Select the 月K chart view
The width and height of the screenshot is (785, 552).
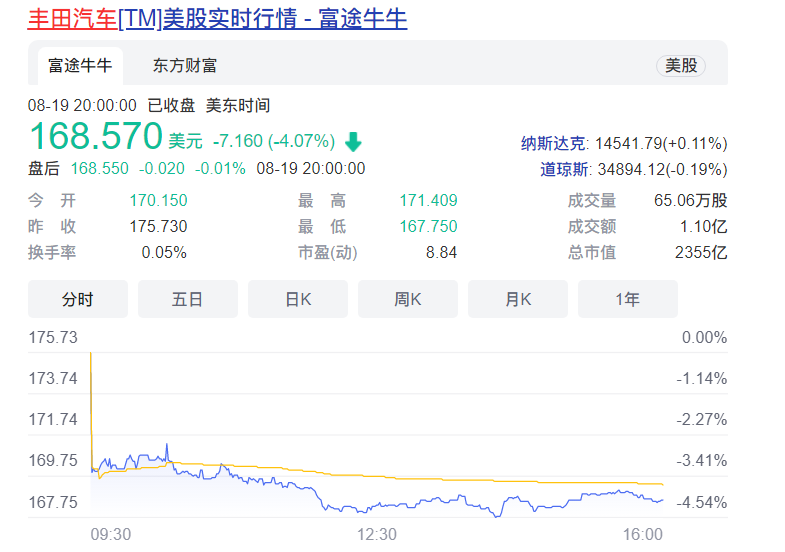click(518, 299)
